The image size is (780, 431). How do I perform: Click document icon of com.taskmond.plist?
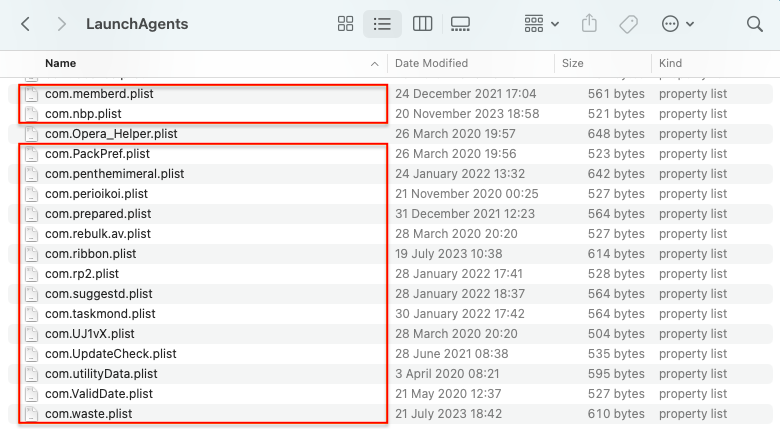click(31, 314)
